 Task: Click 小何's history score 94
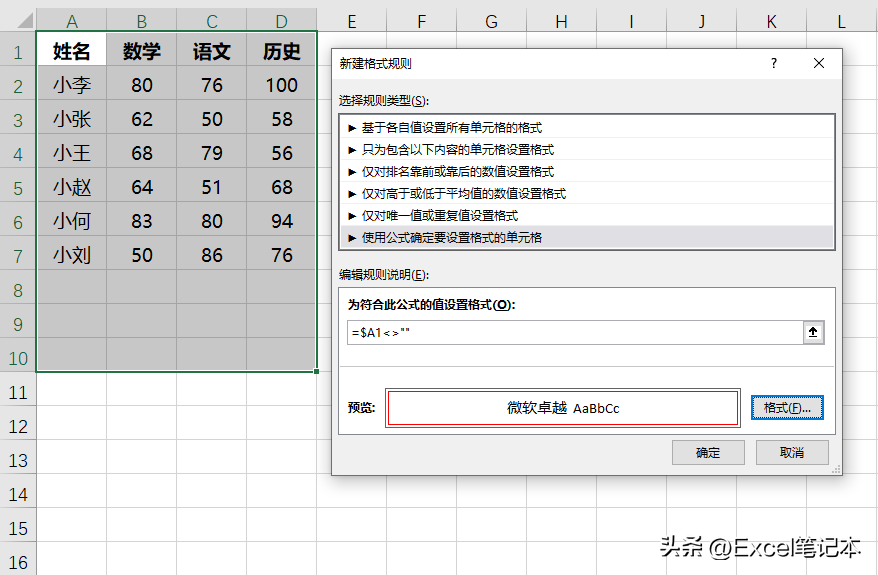click(282, 221)
